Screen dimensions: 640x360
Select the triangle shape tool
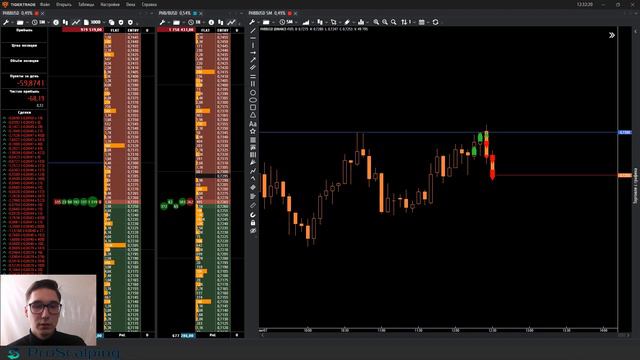point(253,115)
